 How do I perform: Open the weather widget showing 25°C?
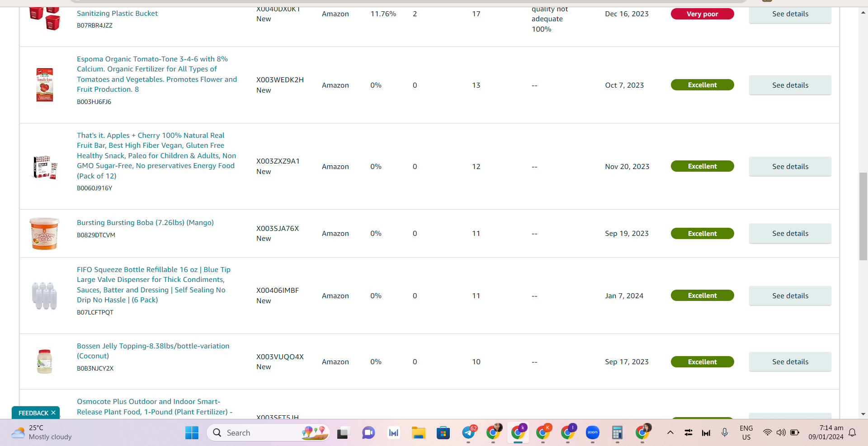point(42,432)
